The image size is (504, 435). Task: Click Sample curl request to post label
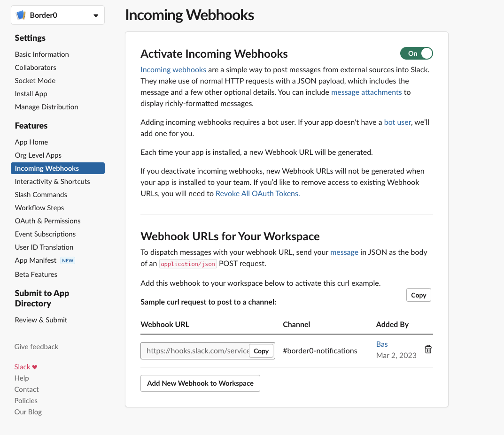point(208,302)
